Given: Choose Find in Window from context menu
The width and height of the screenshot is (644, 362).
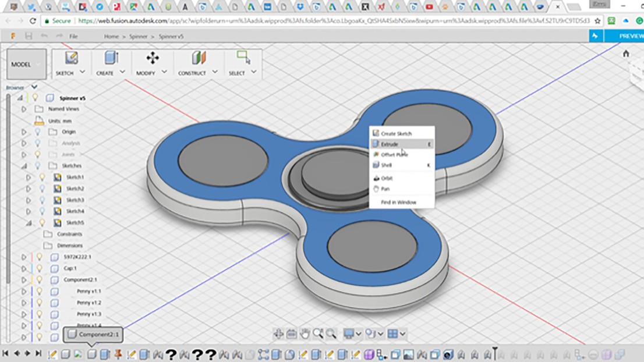Looking at the screenshot, I should pyautogui.click(x=398, y=203).
